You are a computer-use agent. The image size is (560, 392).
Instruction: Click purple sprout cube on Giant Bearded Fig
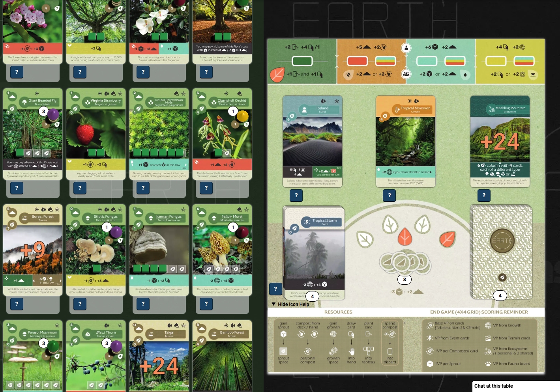pyautogui.click(x=53, y=115)
